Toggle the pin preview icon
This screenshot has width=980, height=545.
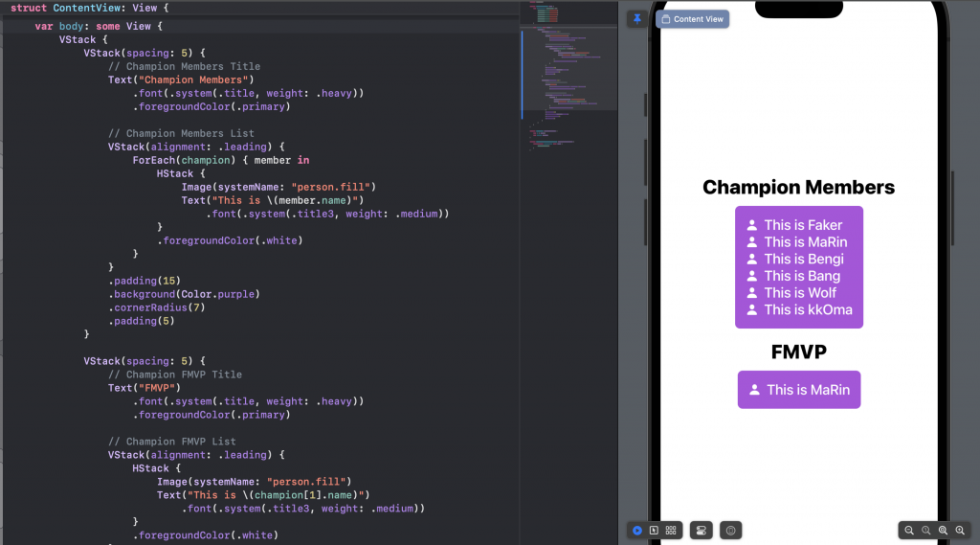pyautogui.click(x=636, y=19)
